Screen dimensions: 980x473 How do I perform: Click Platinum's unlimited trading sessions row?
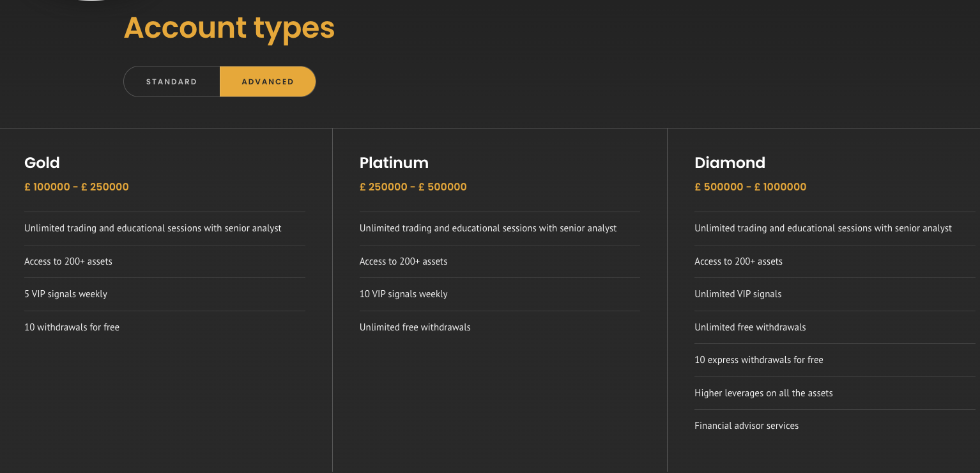(x=500, y=228)
